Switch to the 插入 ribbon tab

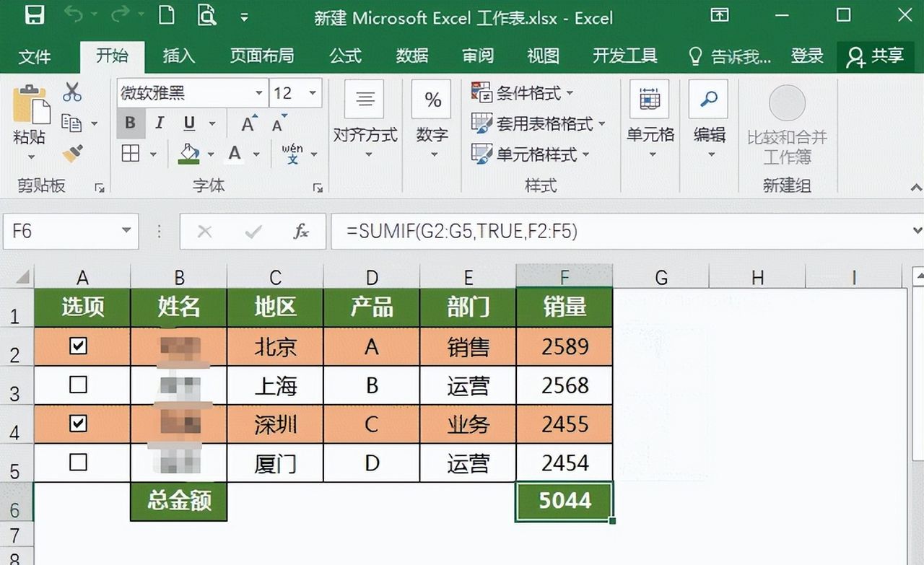tap(177, 56)
